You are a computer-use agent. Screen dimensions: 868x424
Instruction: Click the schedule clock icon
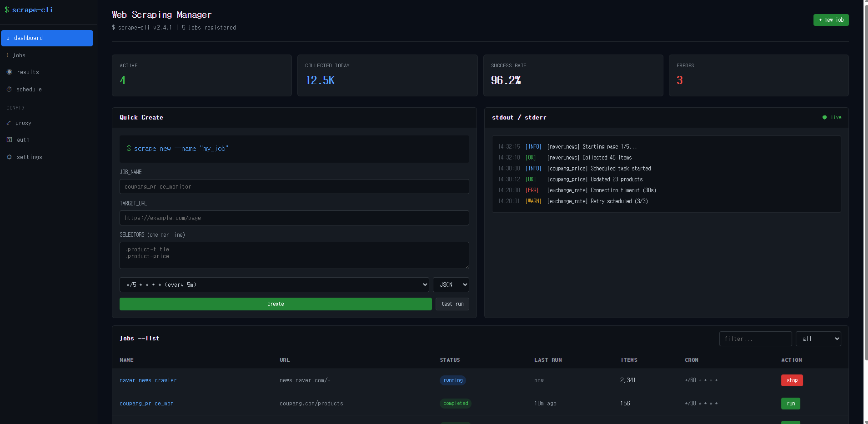point(9,90)
